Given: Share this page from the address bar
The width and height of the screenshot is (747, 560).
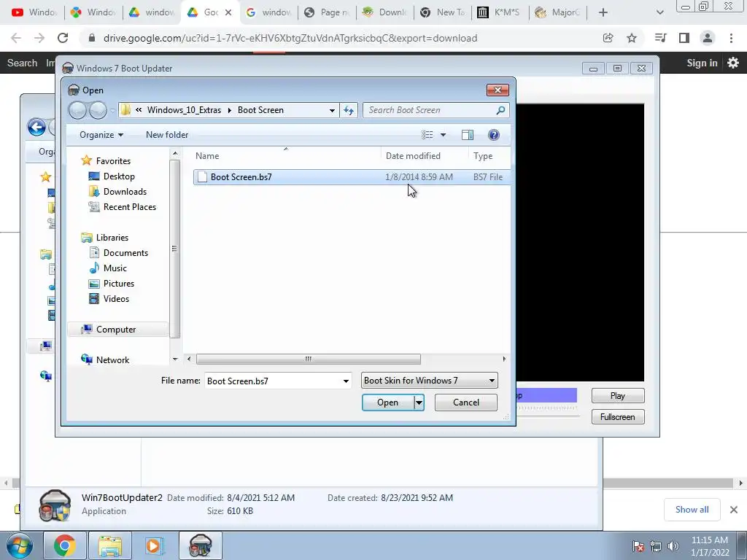Looking at the screenshot, I should pos(608,38).
